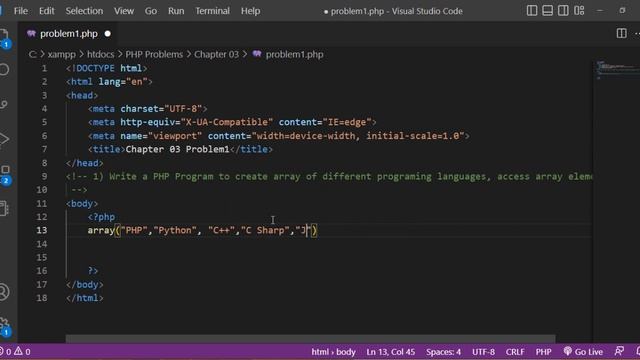The image size is (640, 360).
Task: Select the problem1.php editor tab
Action: [x=68, y=34]
